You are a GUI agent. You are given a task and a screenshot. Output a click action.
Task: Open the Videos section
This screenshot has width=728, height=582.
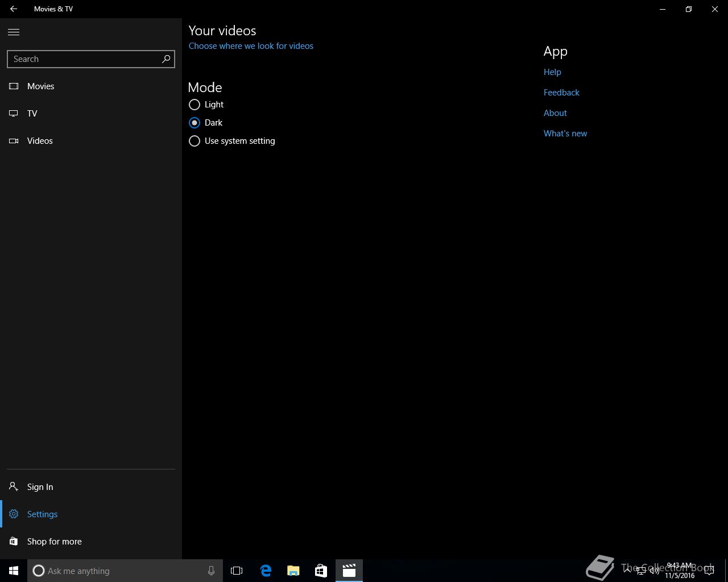(91, 141)
